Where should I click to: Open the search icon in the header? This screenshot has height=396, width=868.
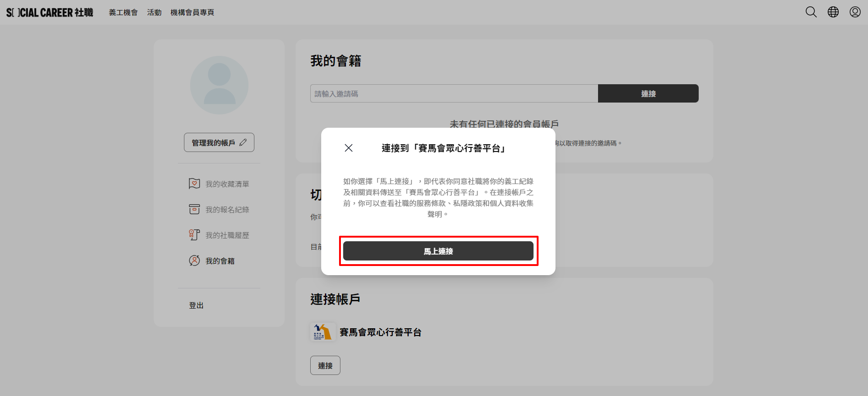811,12
